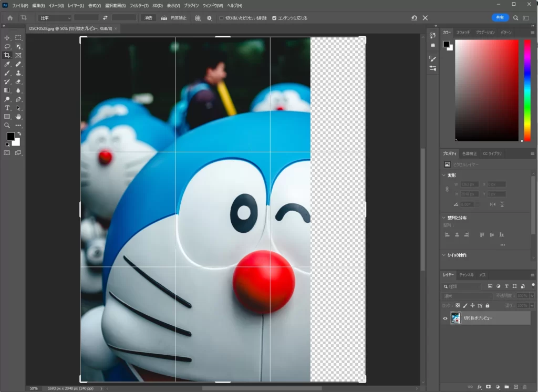Open additional crop settings gear

click(209, 18)
